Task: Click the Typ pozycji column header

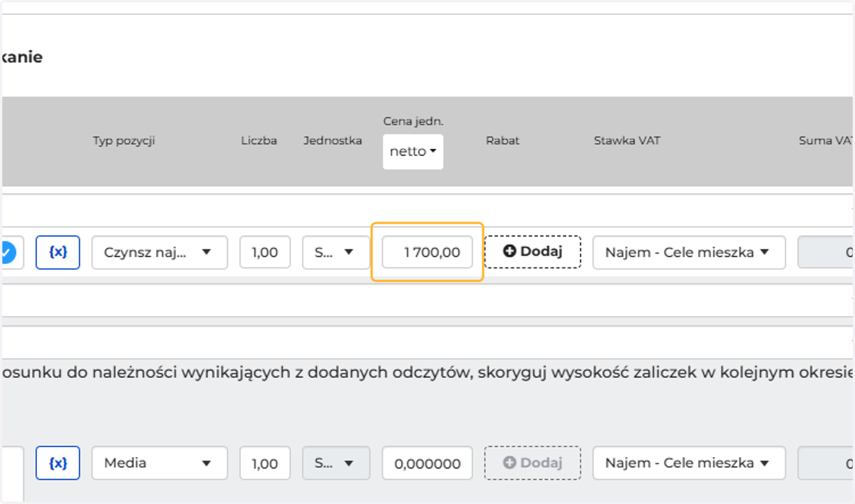Action: point(124,141)
